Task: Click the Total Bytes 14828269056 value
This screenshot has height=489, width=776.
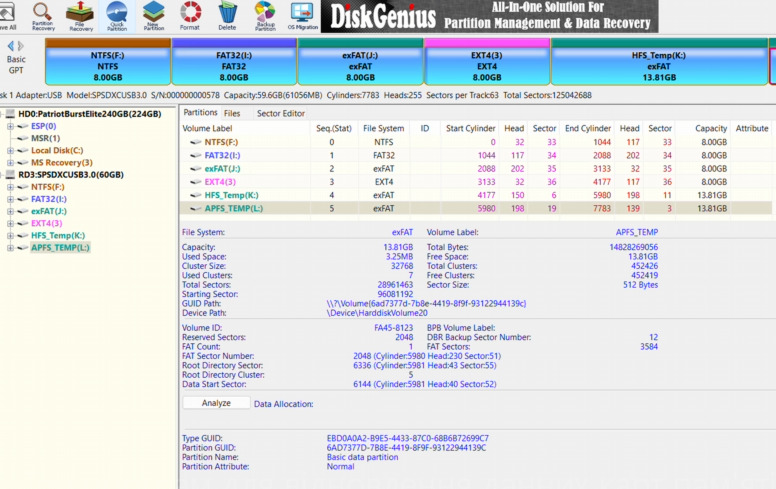Action: pyautogui.click(x=633, y=247)
